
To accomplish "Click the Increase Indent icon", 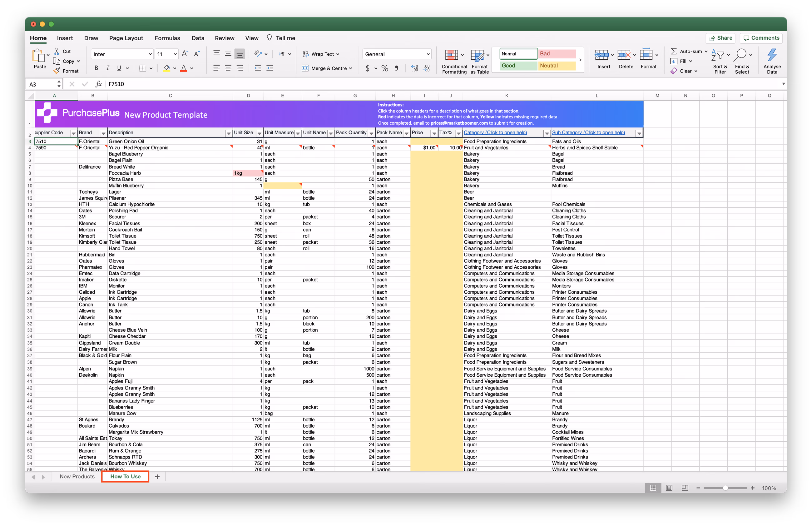I will (270, 68).
